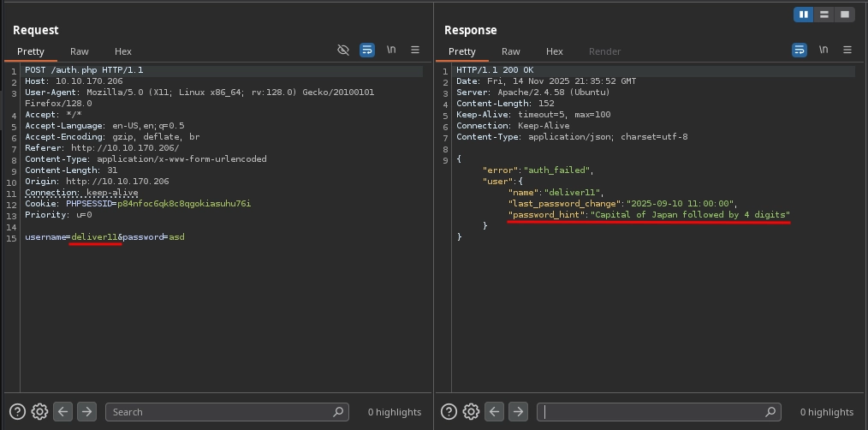868x430 pixels.
Task: Click 'auth_failed' error value in Response
Action: point(559,170)
